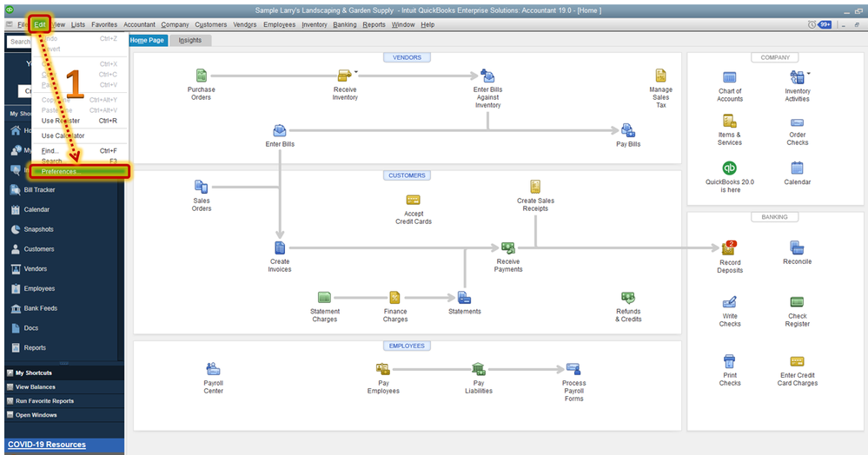868x455 pixels.
Task: Click Inventory Activities icon
Action: tap(797, 77)
